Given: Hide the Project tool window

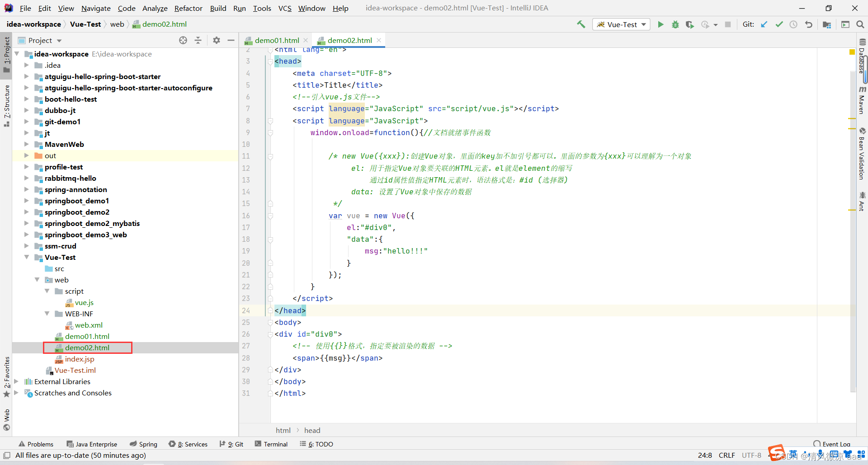Looking at the screenshot, I should pos(231,40).
